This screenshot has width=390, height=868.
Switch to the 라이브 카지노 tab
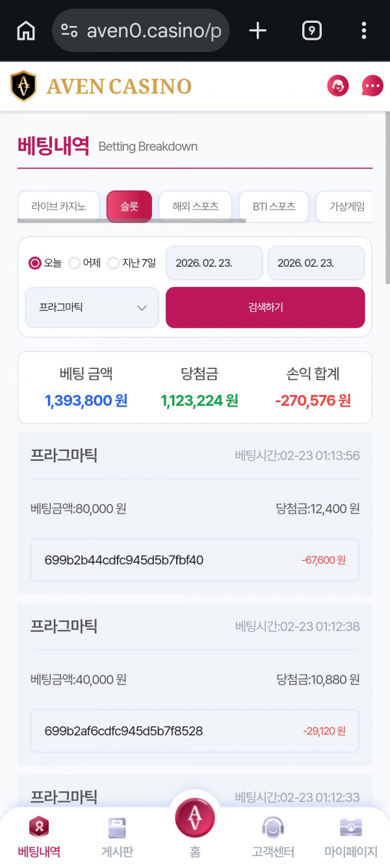coord(58,206)
